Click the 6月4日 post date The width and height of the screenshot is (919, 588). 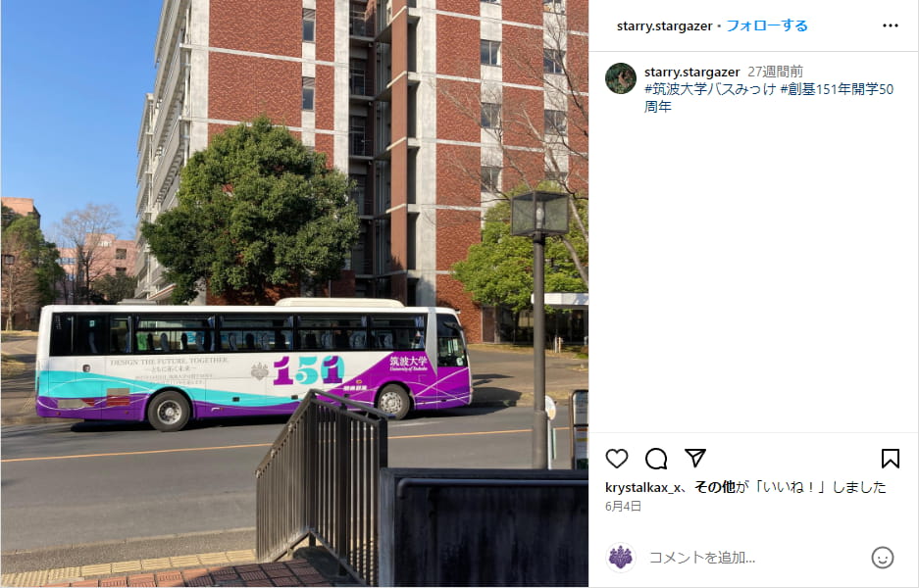(x=623, y=506)
